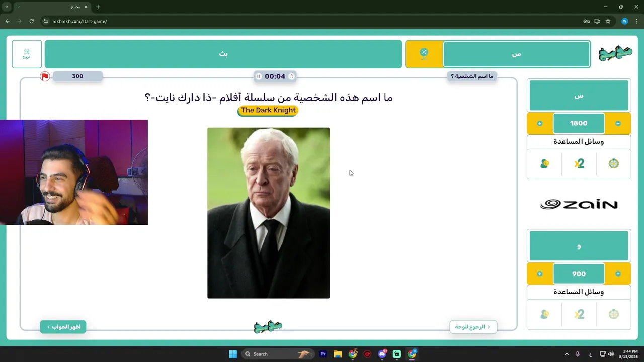Use team س wheel lifeline icon
644x362 pixels.
coord(614,163)
